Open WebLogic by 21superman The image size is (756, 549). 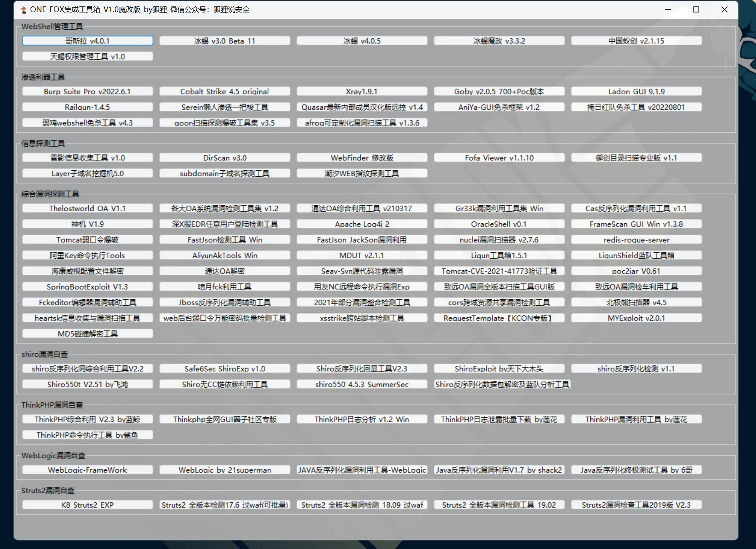point(225,470)
